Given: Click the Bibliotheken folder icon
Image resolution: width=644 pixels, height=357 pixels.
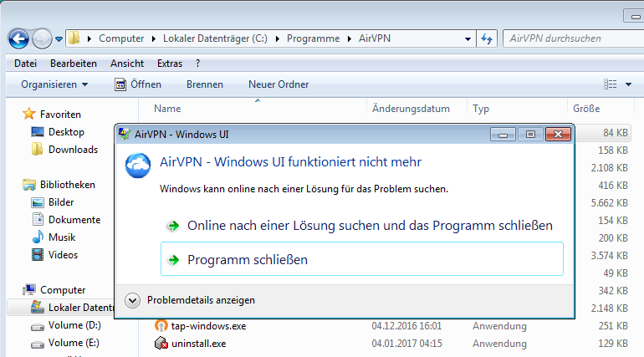Looking at the screenshot, I should coord(29,185).
